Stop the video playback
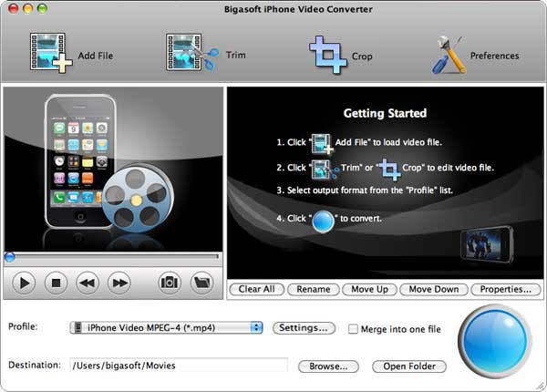The image size is (547, 392). 56,283
